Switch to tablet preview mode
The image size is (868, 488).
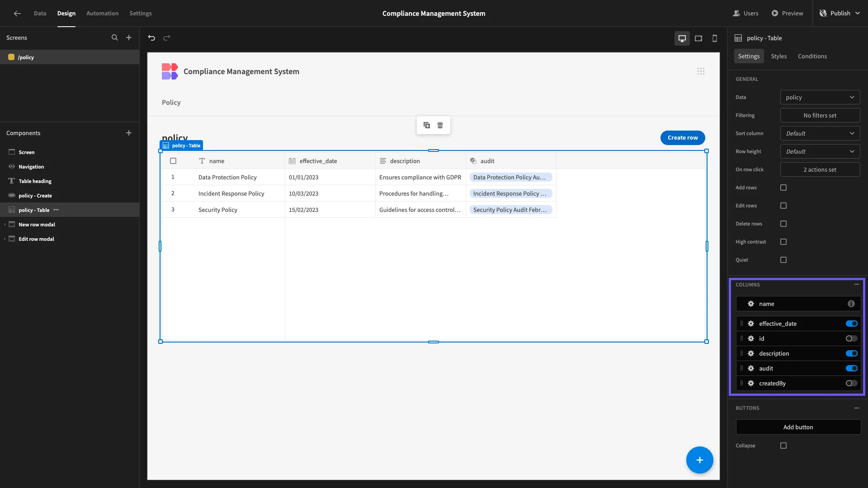[698, 38]
